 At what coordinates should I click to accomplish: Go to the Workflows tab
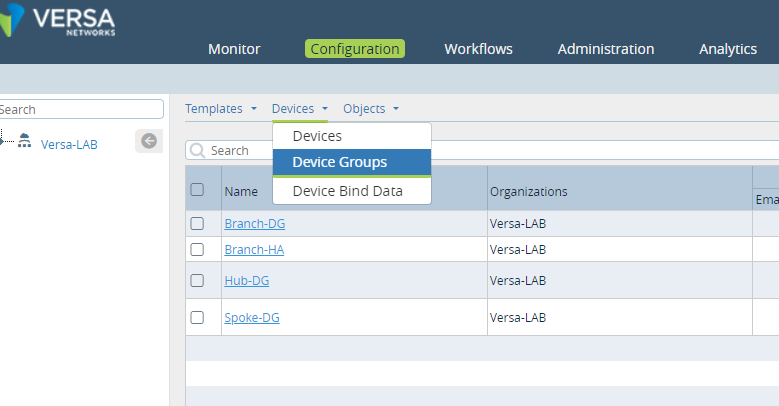(x=478, y=49)
